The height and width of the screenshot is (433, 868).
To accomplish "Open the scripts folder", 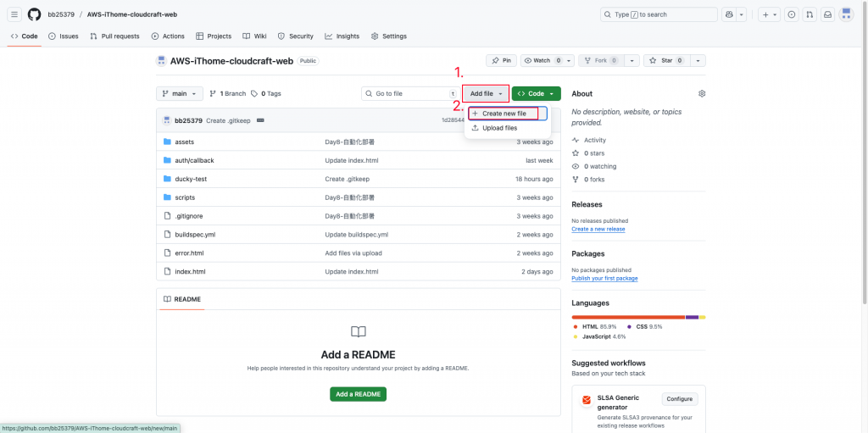I will coord(185,197).
